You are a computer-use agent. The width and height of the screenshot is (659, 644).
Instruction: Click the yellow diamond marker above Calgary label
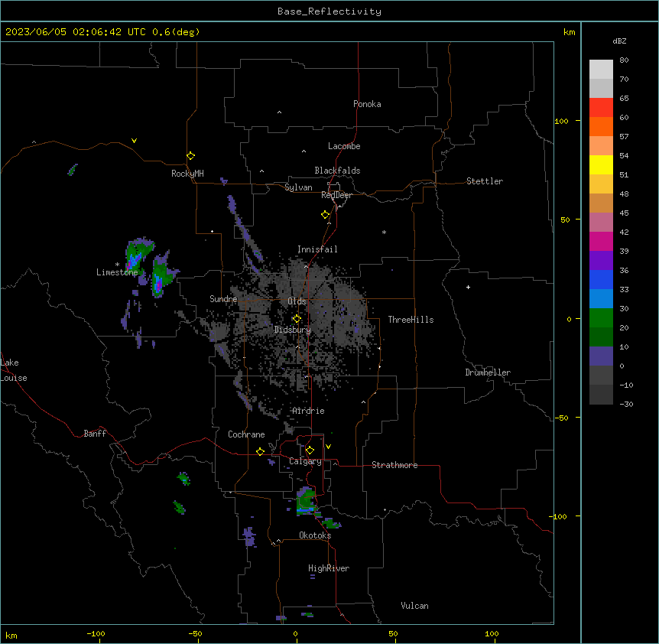[310, 450]
